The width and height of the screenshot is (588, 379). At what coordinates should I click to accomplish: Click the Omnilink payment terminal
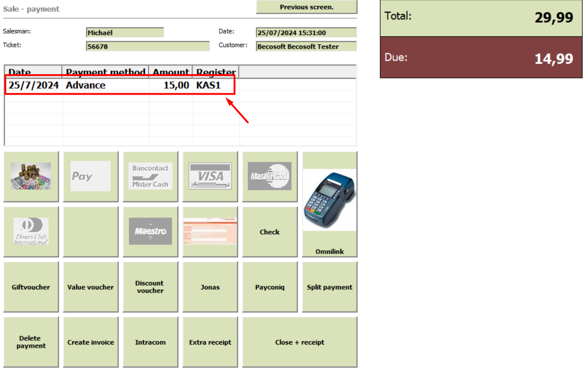[330, 204]
